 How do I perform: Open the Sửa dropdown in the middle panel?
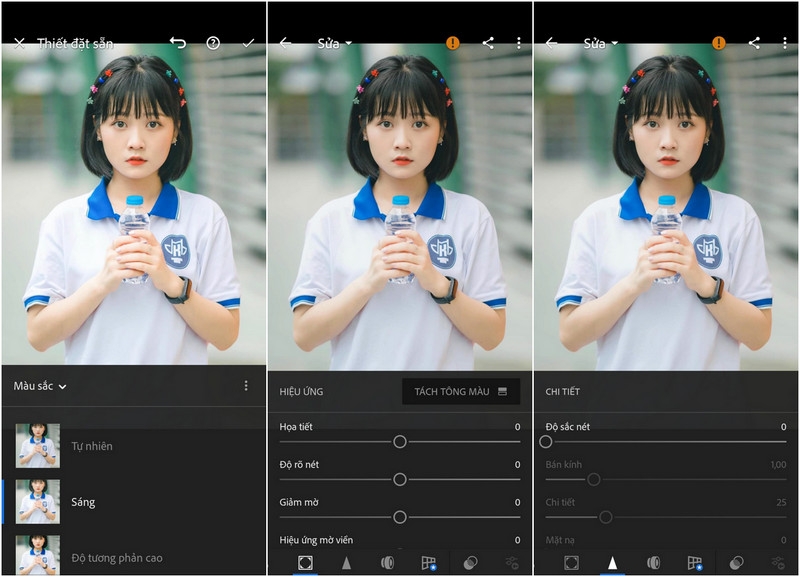click(335, 43)
